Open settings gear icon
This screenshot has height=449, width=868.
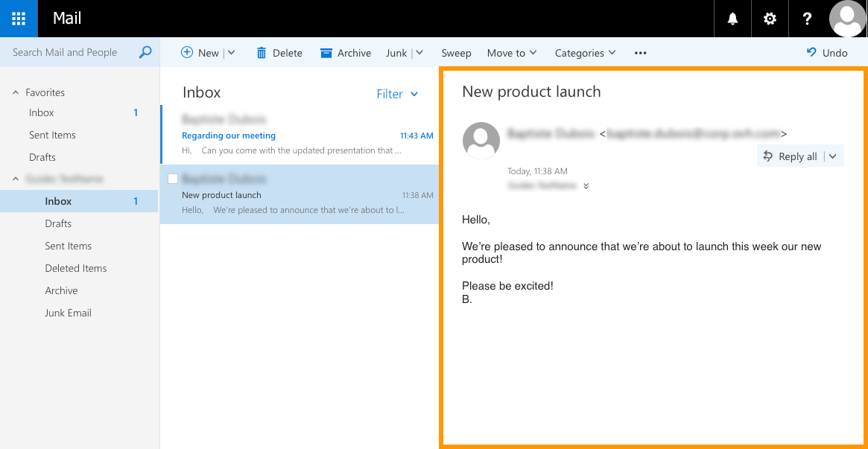(770, 19)
